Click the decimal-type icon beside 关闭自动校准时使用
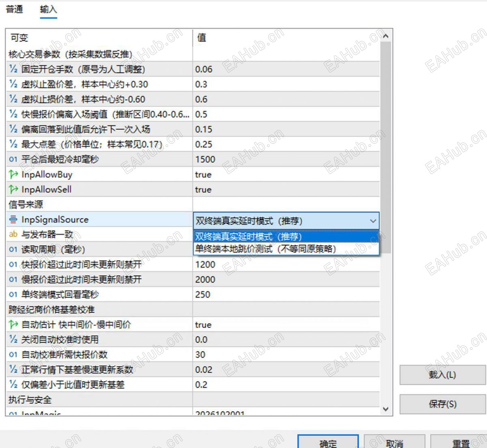 tap(13, 340)
